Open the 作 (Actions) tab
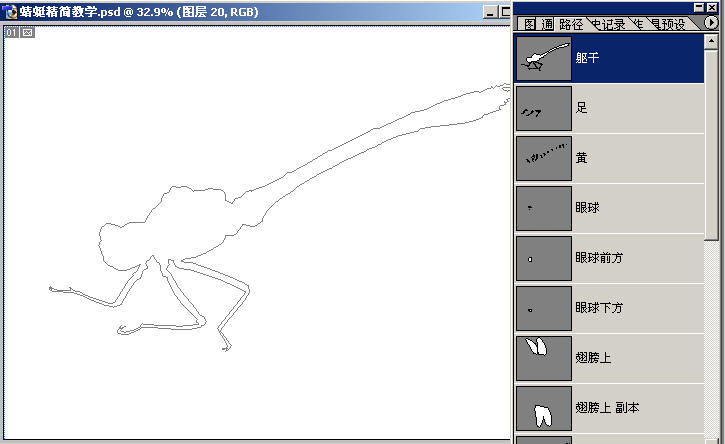The height and width of the screenshot is (444, 725). [x=638, y=24]
